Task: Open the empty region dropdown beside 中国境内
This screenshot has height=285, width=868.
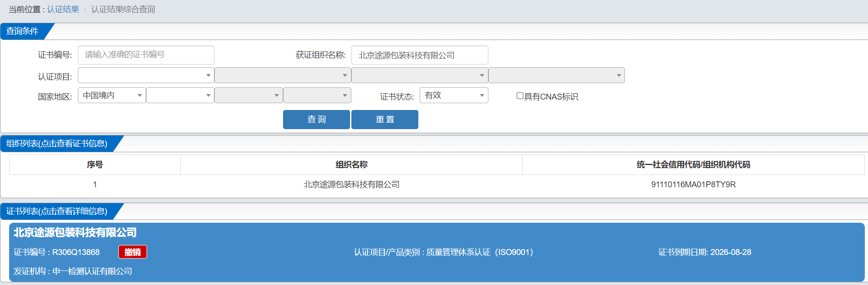Action: 180,95
